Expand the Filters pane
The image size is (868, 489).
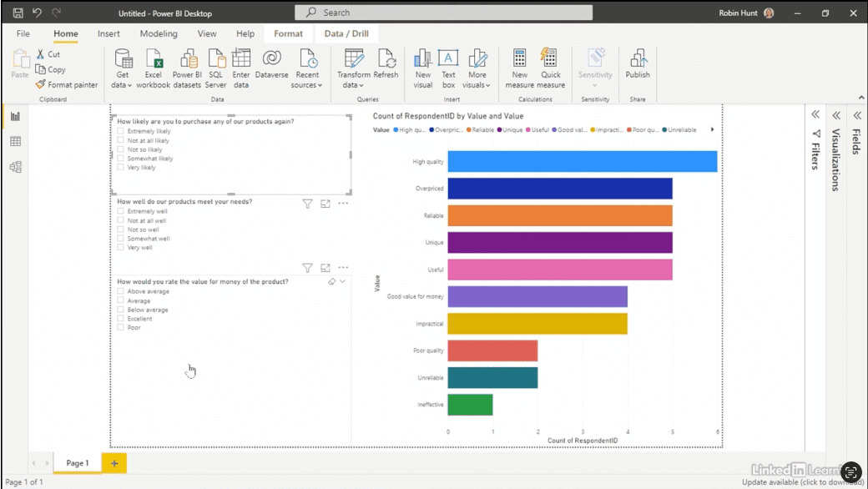(815, 115)
